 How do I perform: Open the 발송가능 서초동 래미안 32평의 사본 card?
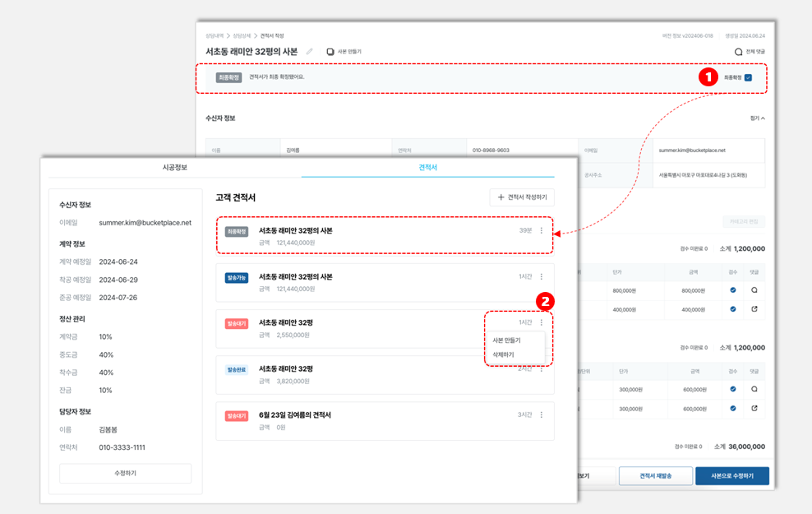385,282
